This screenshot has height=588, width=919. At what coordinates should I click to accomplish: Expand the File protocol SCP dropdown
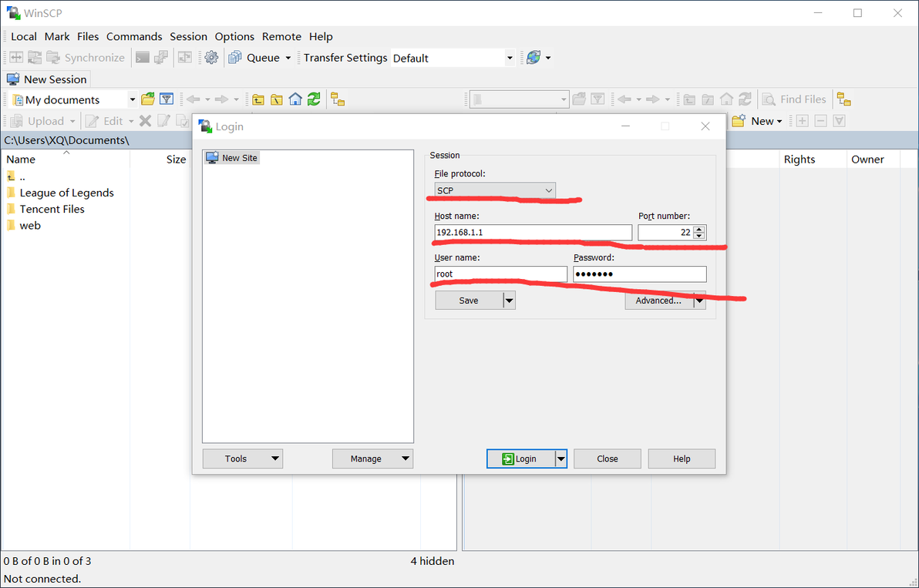pos(495,190)
